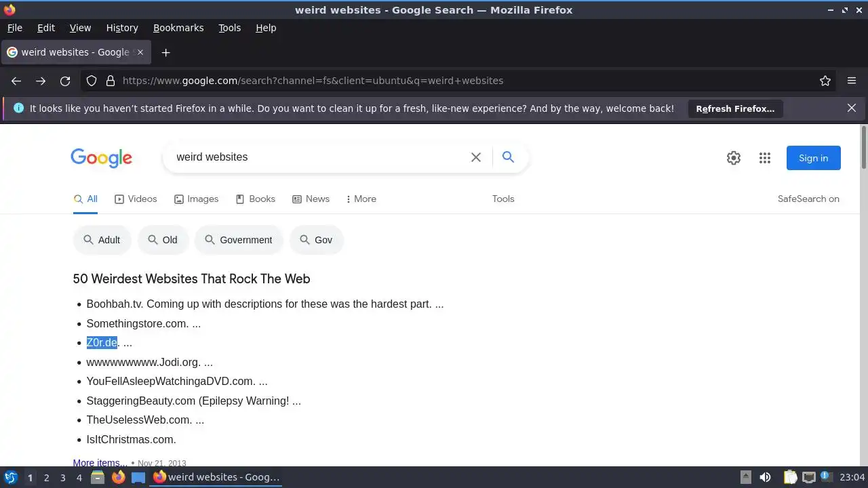The width and height of the screenshot is (868, 488).
Task: Click the highlighted Z0r.de text
Action: (x=102, y=343)
